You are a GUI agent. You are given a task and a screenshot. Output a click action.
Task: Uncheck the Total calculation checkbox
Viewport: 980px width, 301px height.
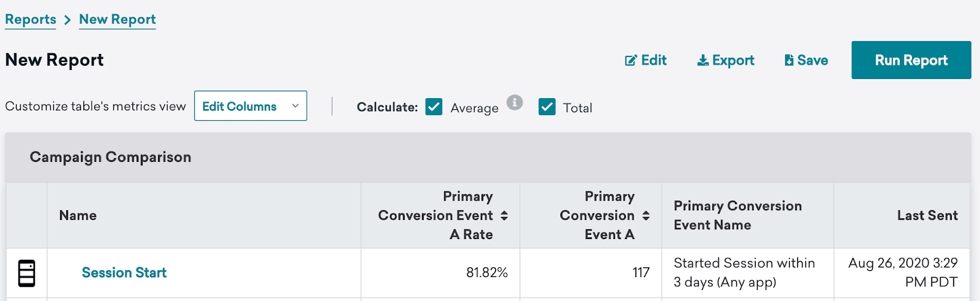click(547, 107)
